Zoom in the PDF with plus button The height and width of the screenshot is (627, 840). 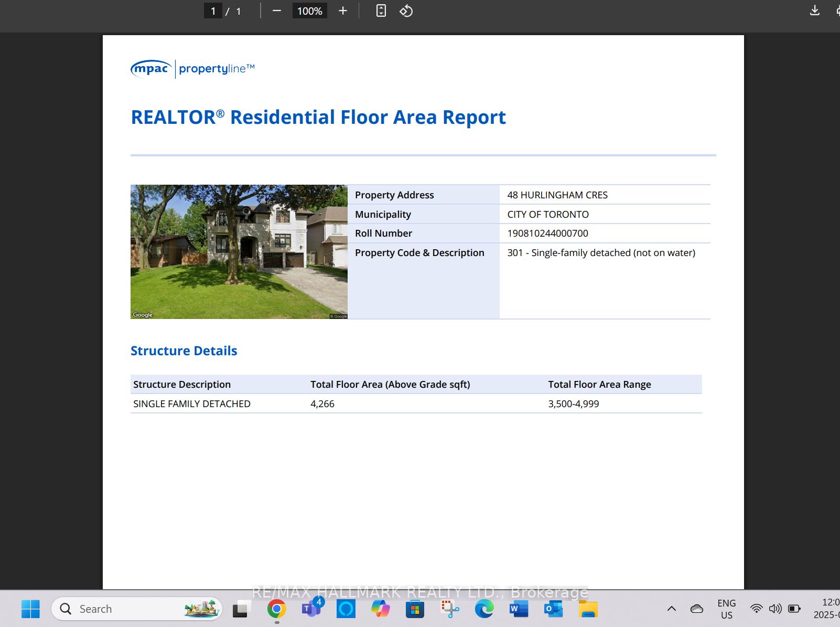[x=343, y=10]
